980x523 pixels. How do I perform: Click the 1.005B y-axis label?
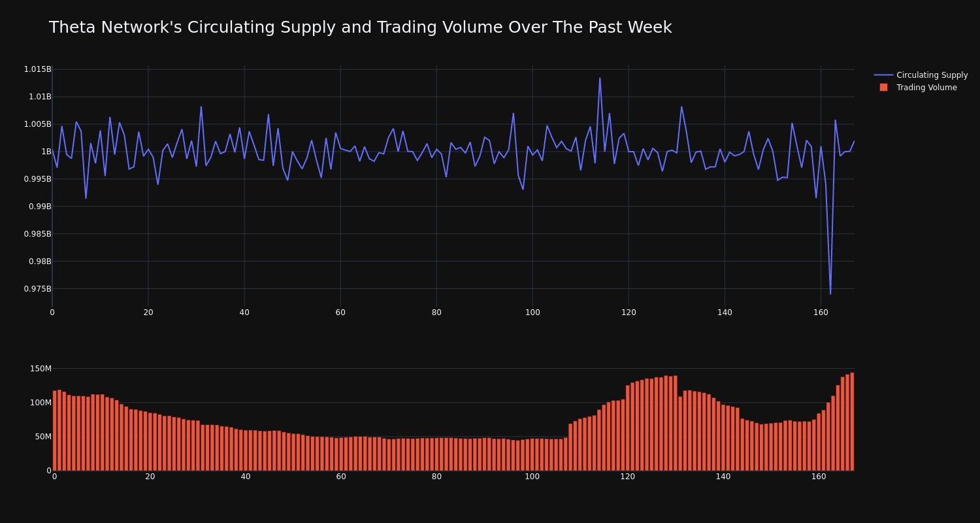click(37, 124)
